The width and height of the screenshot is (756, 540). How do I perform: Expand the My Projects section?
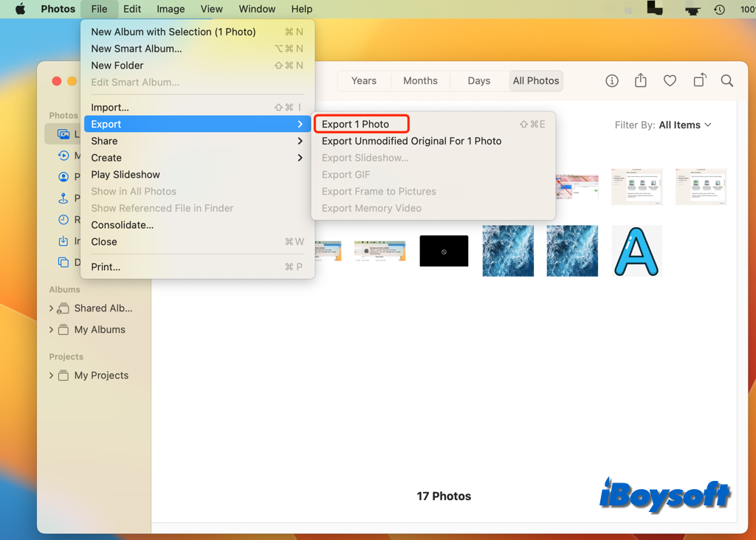coord(52,375)
